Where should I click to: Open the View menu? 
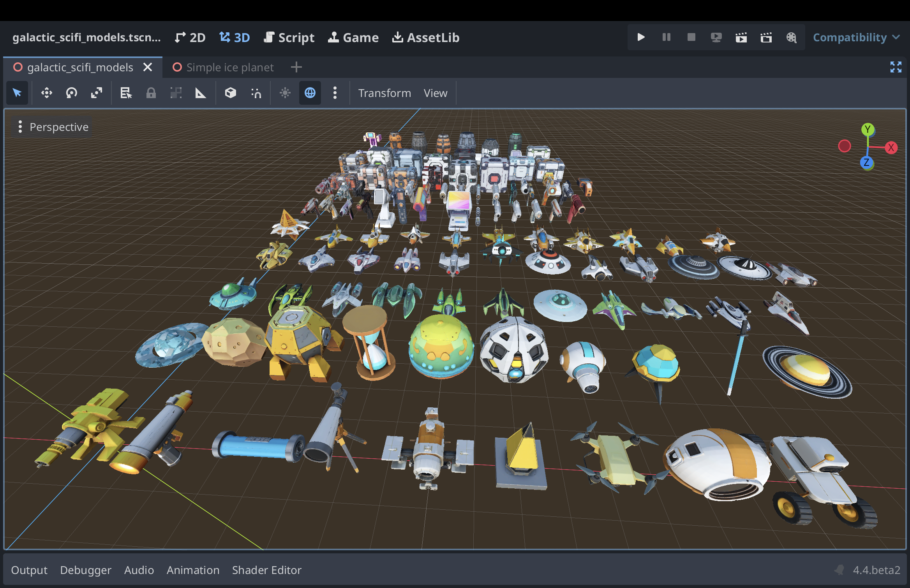pyautogui.click(x=436, y=93)
